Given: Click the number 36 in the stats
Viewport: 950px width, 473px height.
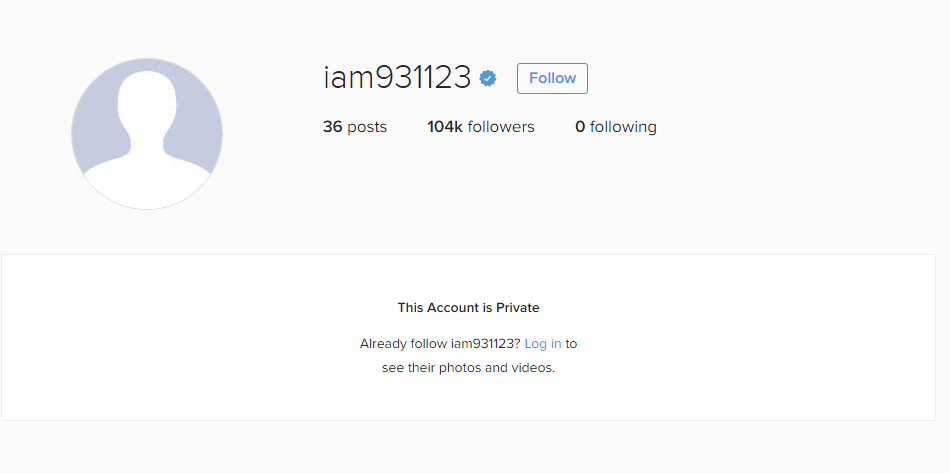Looking at the screenshot, I should coord(333,127).
